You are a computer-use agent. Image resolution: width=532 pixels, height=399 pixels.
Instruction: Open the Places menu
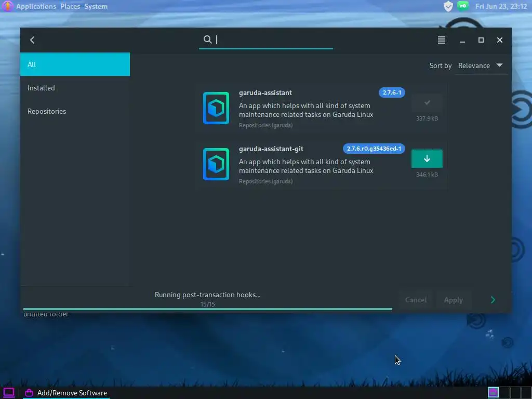click(x=70, y=6)
